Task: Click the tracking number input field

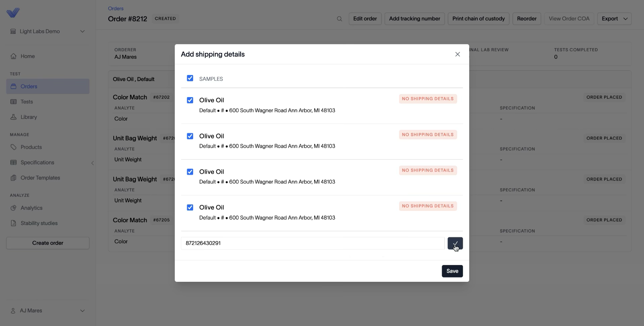Action: tap(313, 243)
